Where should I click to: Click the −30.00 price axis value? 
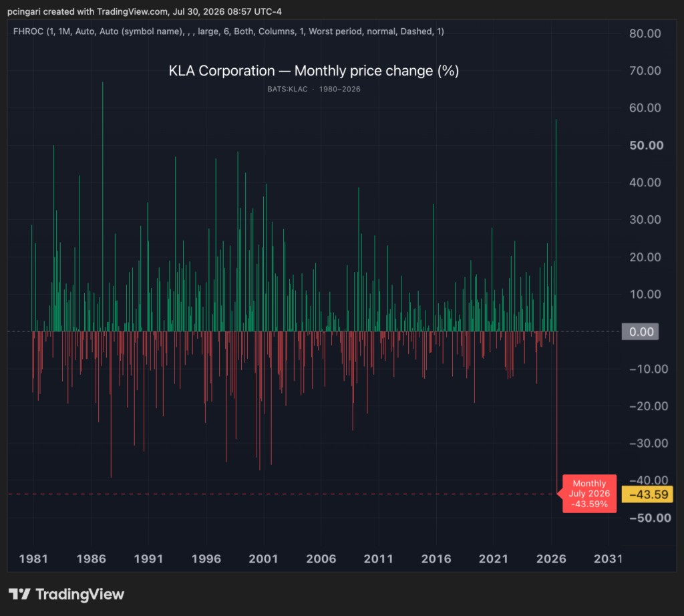click(x=648, y=443)
